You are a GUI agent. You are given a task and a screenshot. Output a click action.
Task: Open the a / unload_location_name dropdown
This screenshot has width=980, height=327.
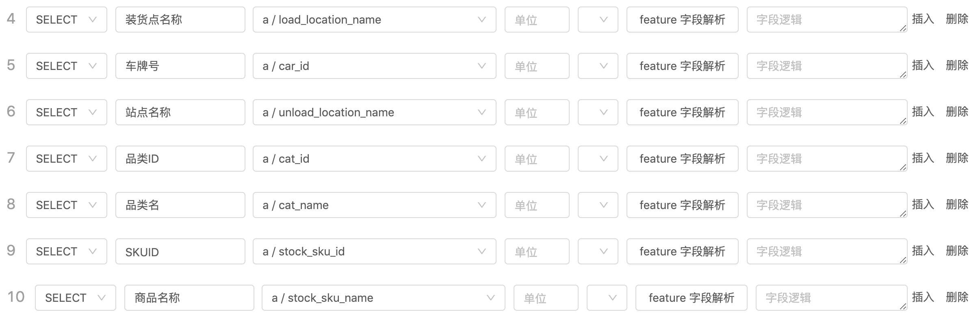click(x=374, y=112)
